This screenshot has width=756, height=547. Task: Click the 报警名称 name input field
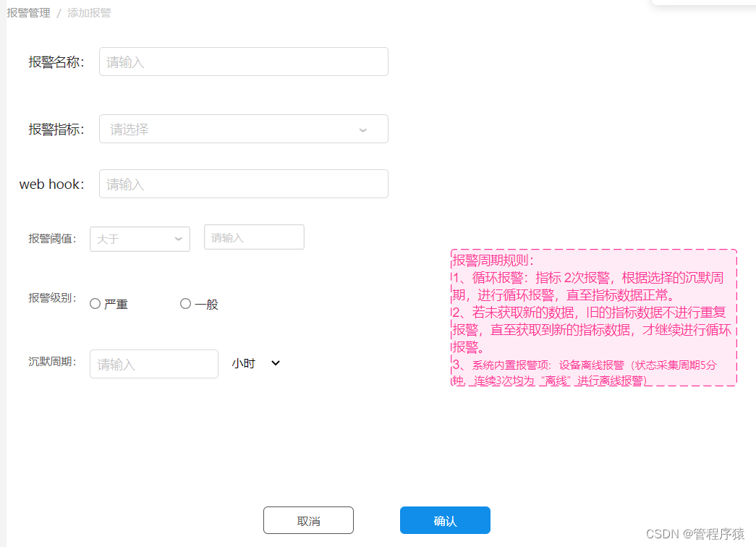coord(243,62)
